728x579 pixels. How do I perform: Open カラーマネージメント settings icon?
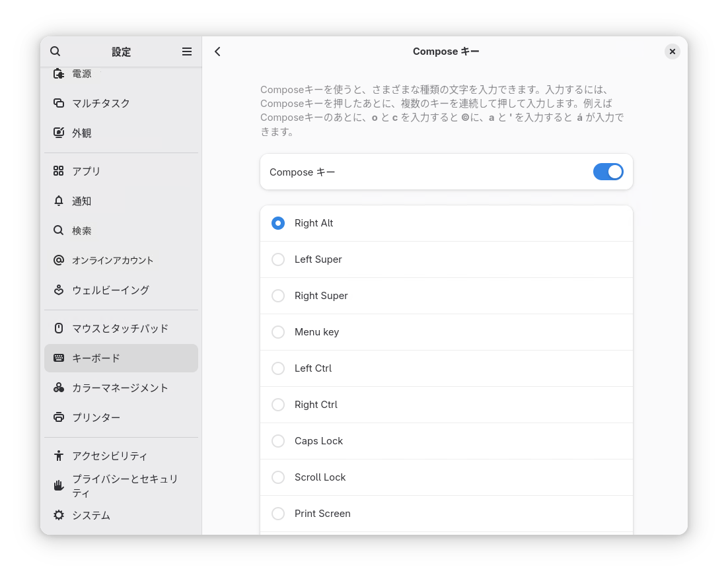coord(60,388)
